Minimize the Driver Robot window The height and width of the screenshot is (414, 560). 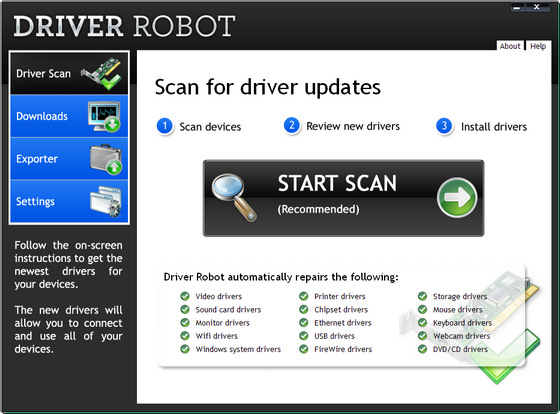tap(518, 7)
